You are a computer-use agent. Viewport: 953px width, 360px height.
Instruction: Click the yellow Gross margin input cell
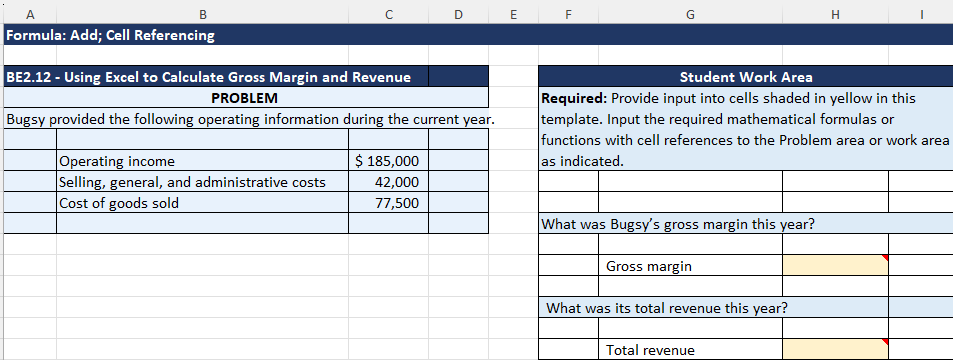point(835,266)
